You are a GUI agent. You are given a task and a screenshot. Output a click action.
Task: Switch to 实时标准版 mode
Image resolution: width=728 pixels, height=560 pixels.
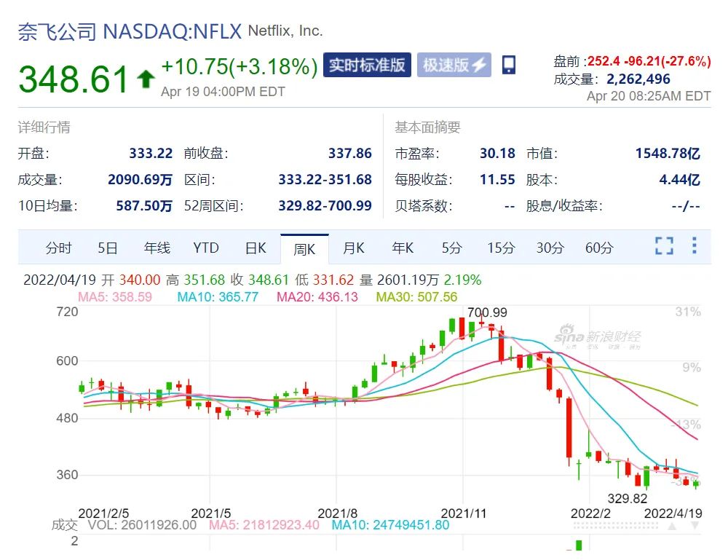pyautogui.click(x=367, y=65)
